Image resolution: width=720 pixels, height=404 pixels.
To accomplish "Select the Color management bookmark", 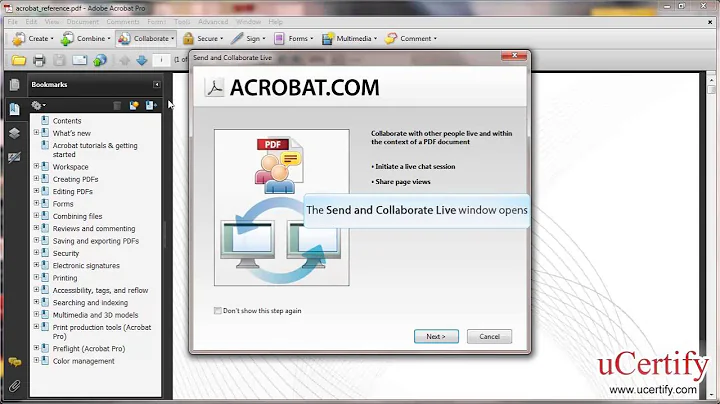I will pyautogui.click(x=84, y=361).
